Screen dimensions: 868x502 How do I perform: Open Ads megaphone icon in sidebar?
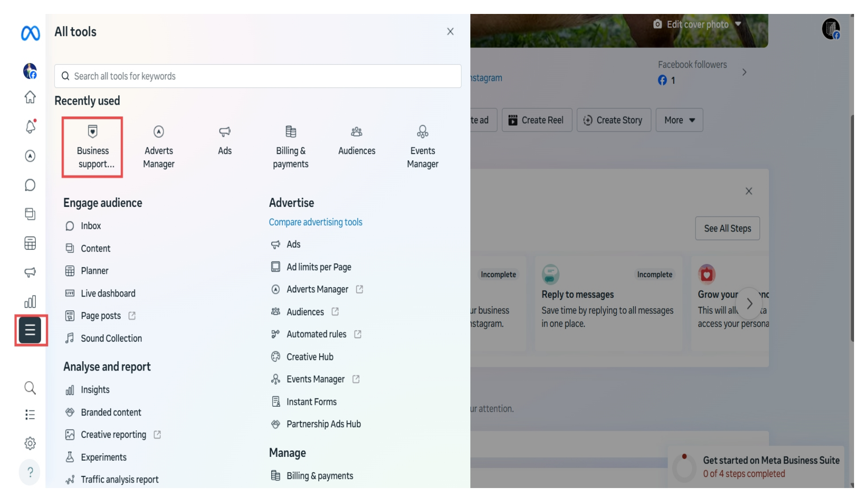(x=30, y=272)
